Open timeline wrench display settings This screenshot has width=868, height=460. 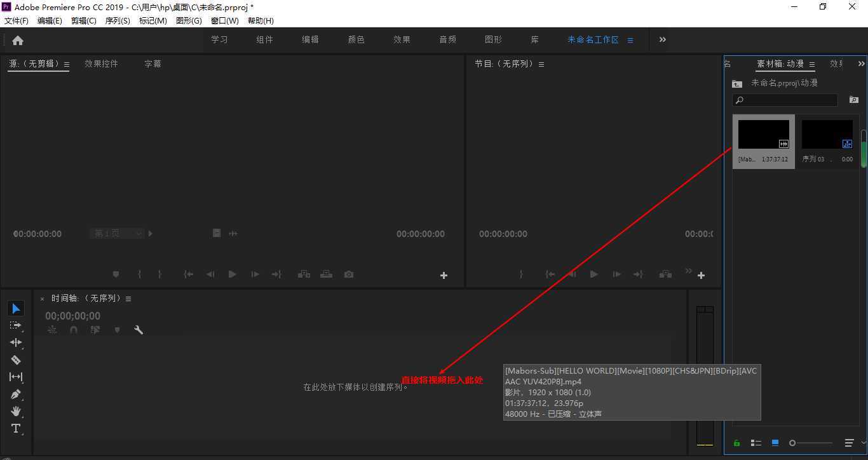(x=139, y=330)
